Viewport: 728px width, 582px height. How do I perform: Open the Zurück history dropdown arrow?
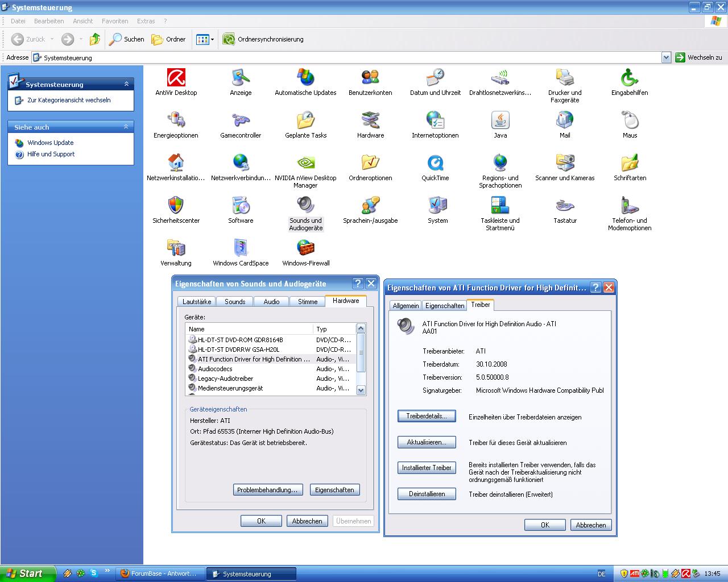52,39
